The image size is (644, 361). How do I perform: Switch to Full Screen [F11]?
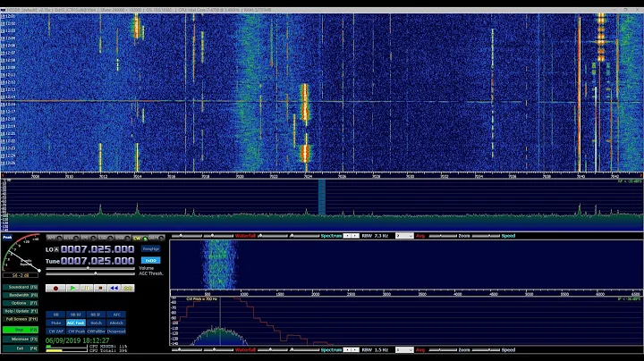(x=21, y=319)
